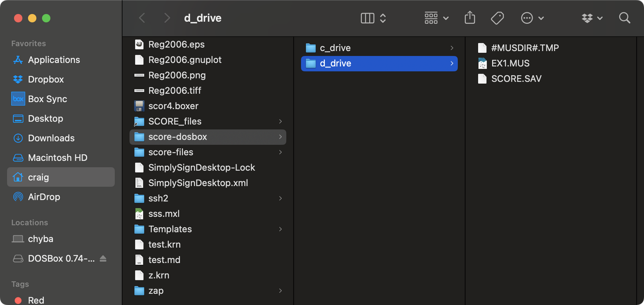The width and height of the screenshot is (644, 305).
Task: Open the More actions ellipsis menu
Action: 532,18
